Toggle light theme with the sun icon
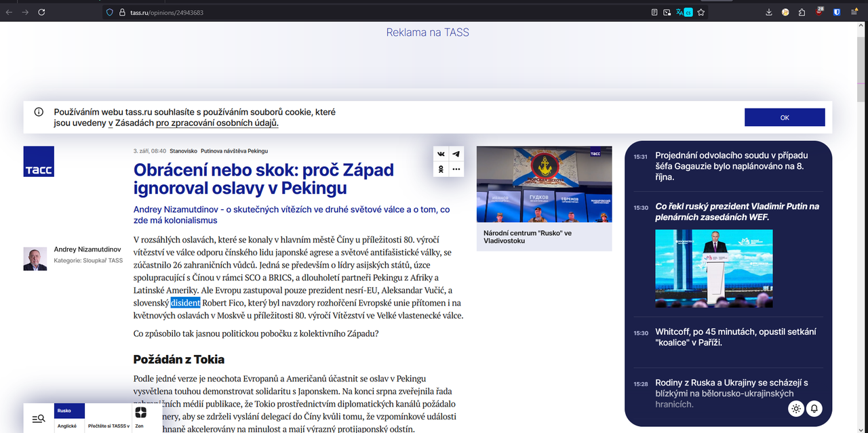 click(796, 409)
